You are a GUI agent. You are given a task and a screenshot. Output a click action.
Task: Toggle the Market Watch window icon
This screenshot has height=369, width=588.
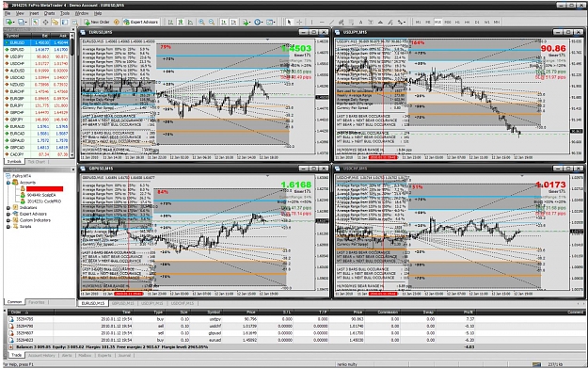pos(35,23)
